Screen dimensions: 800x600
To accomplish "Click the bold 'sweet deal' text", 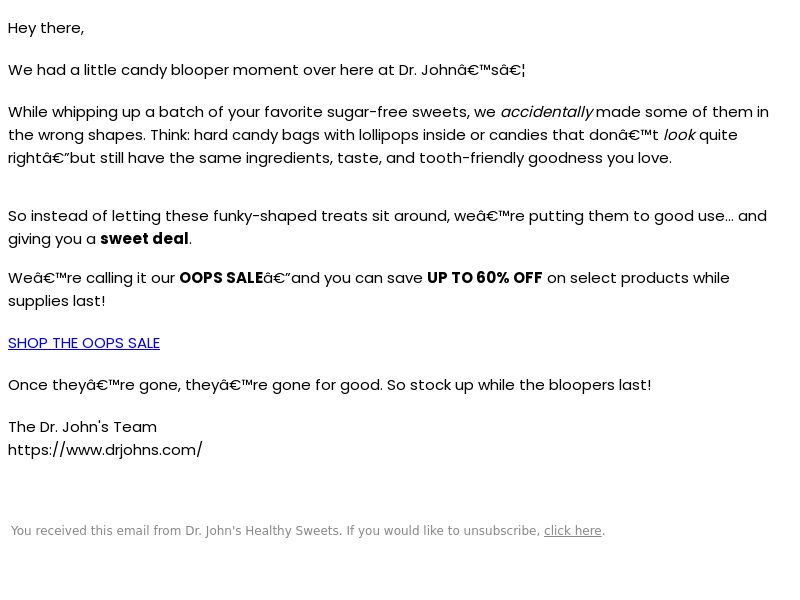I will [x=144, y=238].
